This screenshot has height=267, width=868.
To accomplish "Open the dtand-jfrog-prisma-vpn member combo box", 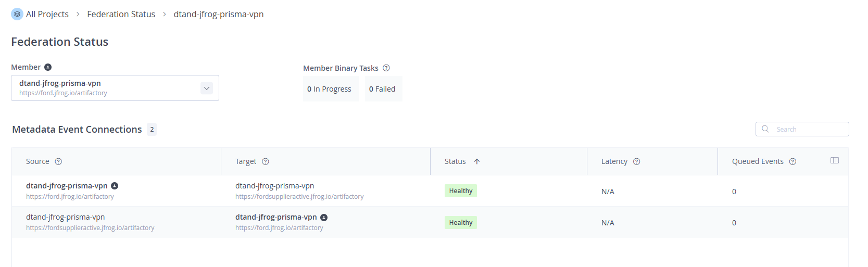I will tap(115, 88).
